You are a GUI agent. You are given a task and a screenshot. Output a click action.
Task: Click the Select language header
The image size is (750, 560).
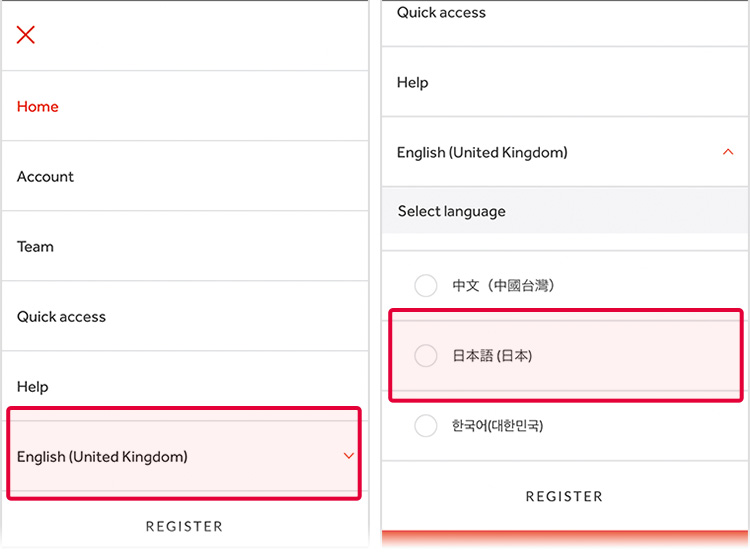(565, 211)
